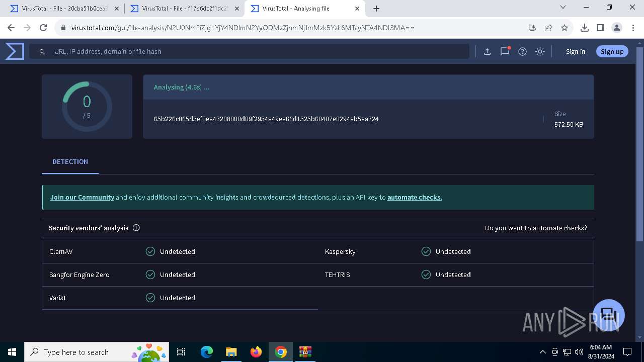Open the Chrome profile avatar icon
Screen dimensions: 644x362
[x=617, y=28]
